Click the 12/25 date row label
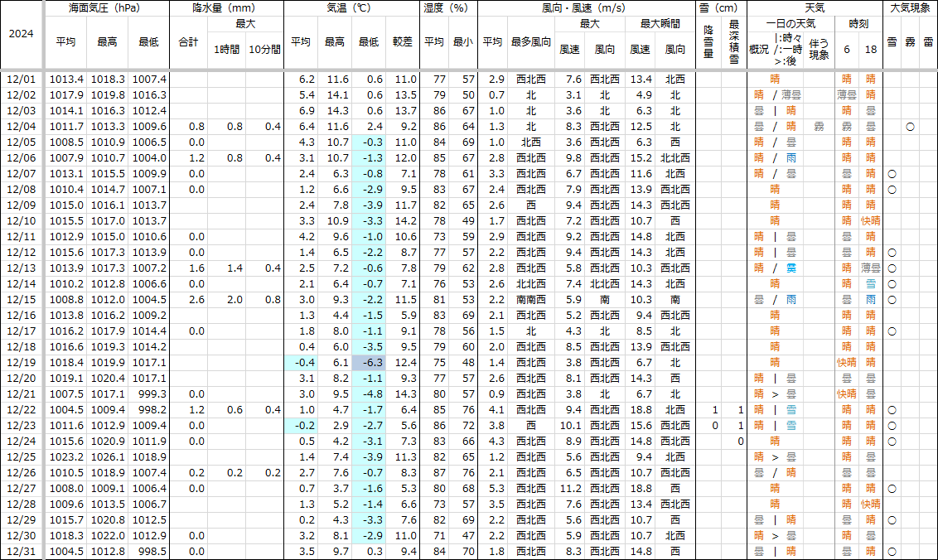 [x=22, y=457]
